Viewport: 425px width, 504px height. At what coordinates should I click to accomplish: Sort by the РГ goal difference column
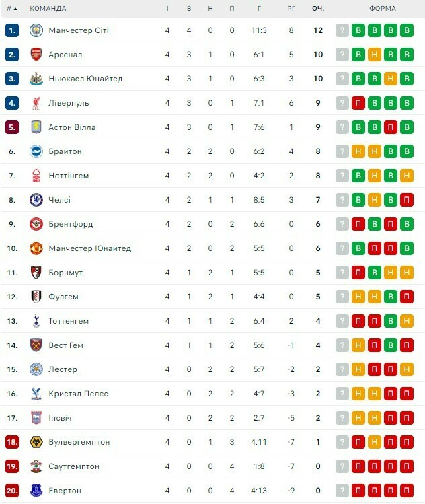point(291,9)
